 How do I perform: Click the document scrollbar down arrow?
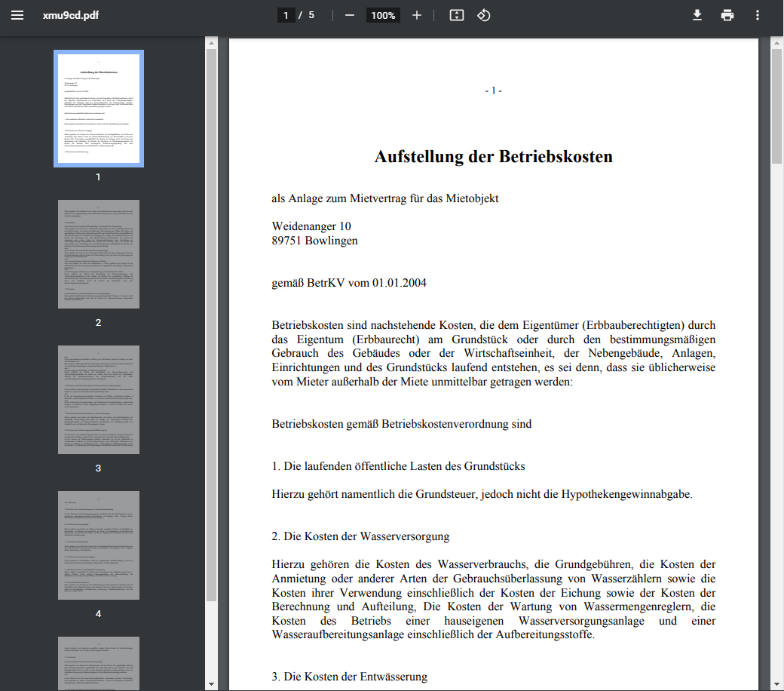coord(776,684)
